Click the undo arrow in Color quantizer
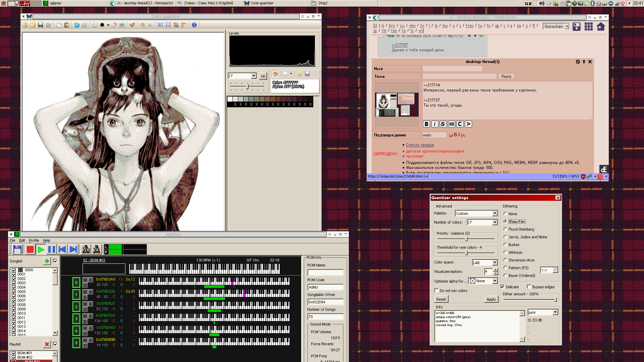Viewport: 644px width, 362px height. [77, 25]
